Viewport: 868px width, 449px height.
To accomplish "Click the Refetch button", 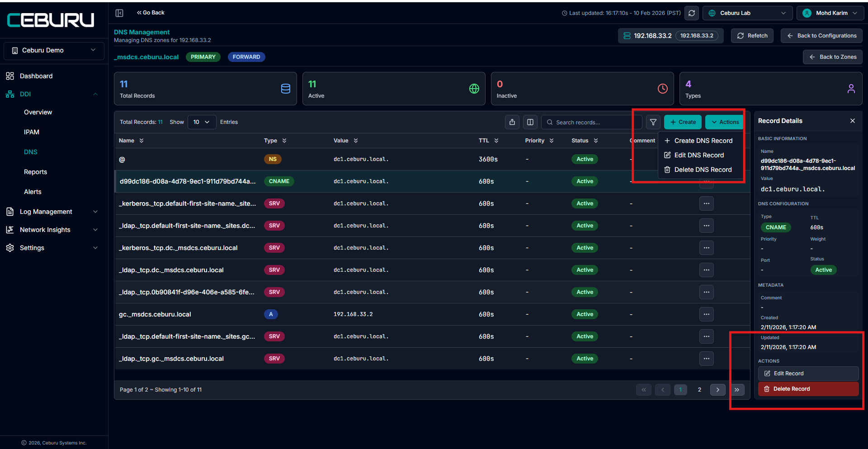I will (x=752, y=36).
